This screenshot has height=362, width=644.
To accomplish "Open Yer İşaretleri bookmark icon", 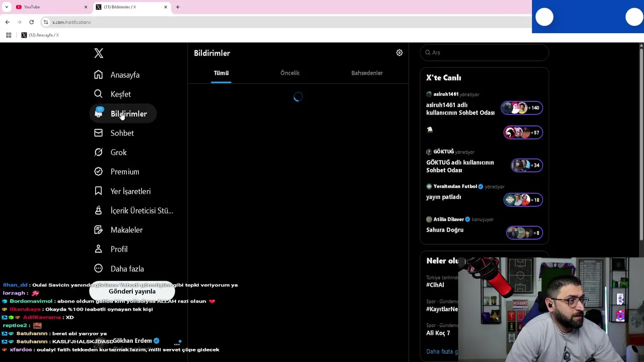I will (x=98, y=191).
